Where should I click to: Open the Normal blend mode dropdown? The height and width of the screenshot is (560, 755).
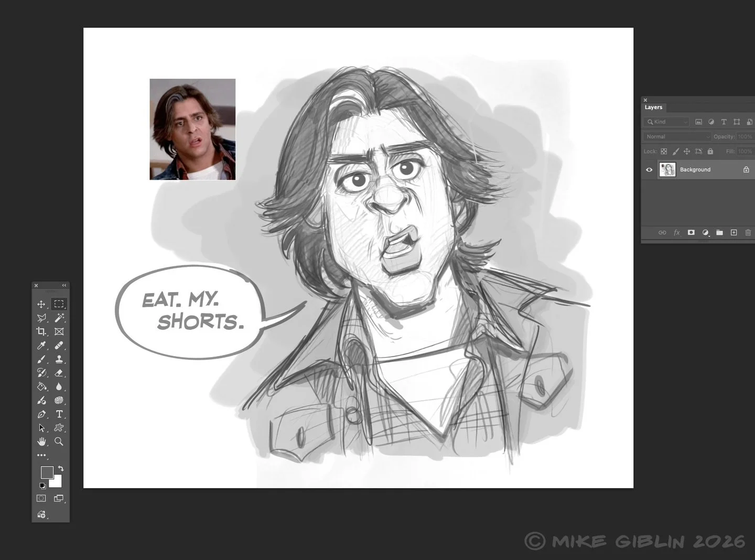(677, 136)
